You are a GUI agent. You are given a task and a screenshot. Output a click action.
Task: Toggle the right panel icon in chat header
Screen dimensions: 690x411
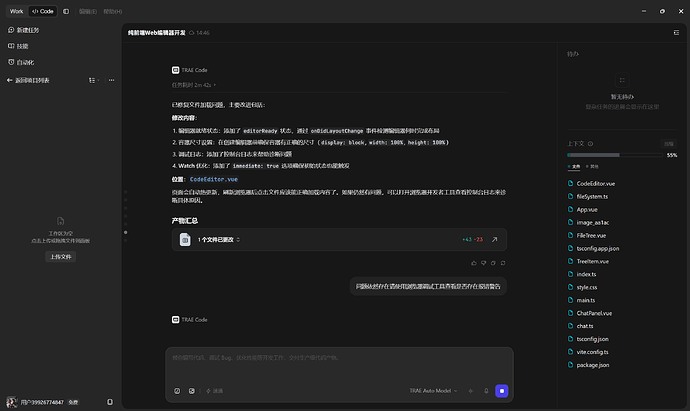[676, 33]
